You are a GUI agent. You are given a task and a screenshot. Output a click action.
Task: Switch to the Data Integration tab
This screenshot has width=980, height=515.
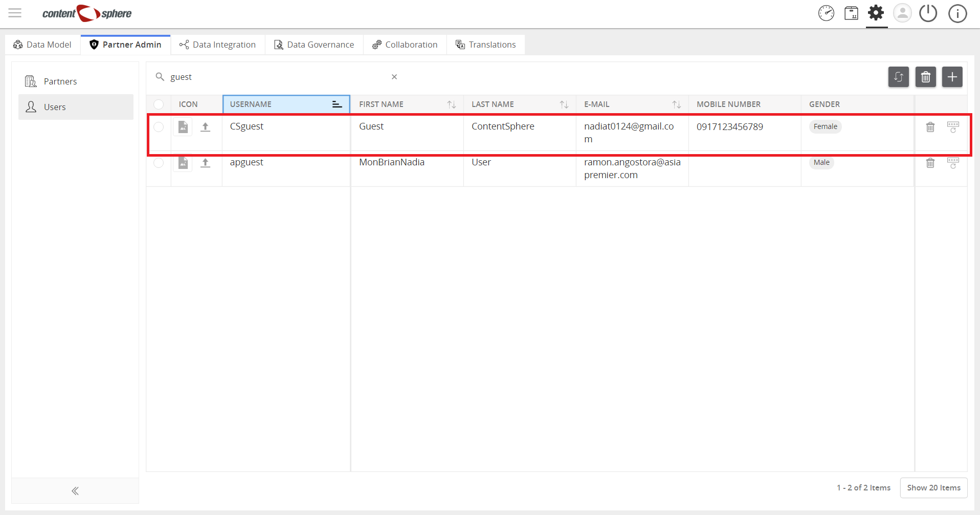(x=218, y=45)
